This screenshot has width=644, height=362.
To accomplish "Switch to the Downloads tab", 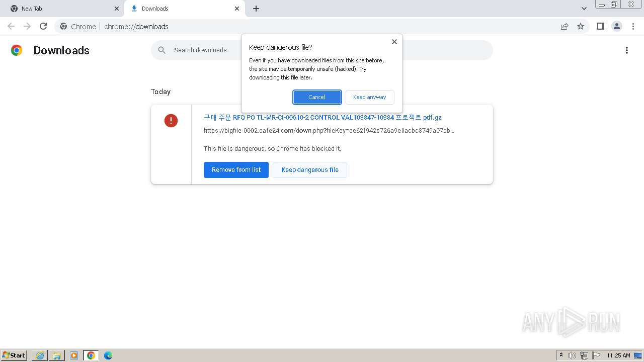I will click(x=184, y=9).
